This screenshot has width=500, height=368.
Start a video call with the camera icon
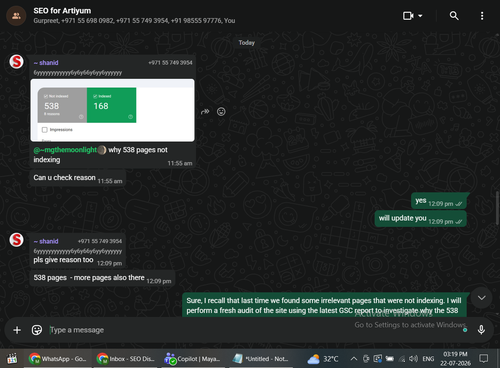pyautogui.click(x=408, y=16)
